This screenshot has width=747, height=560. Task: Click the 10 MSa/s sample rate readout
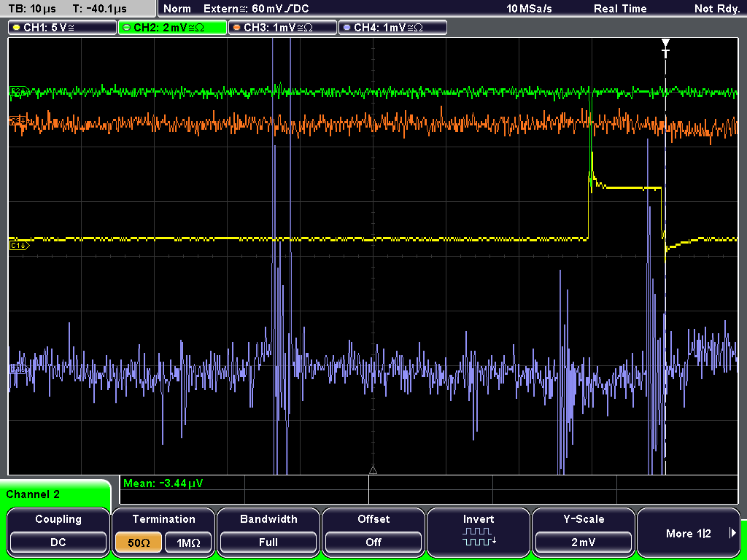(x=529, y=9)
